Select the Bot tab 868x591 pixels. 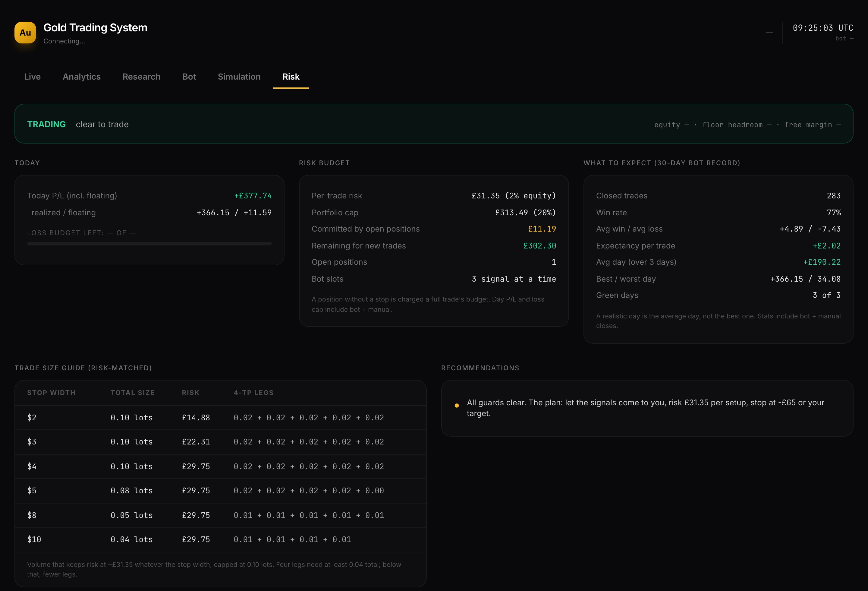(x=189, y=77)
